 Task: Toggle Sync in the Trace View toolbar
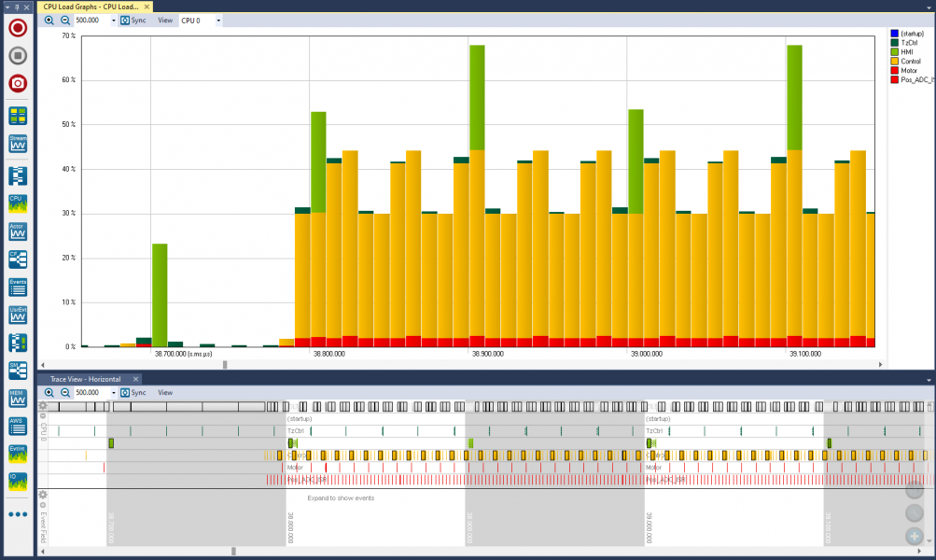[133, 393]
